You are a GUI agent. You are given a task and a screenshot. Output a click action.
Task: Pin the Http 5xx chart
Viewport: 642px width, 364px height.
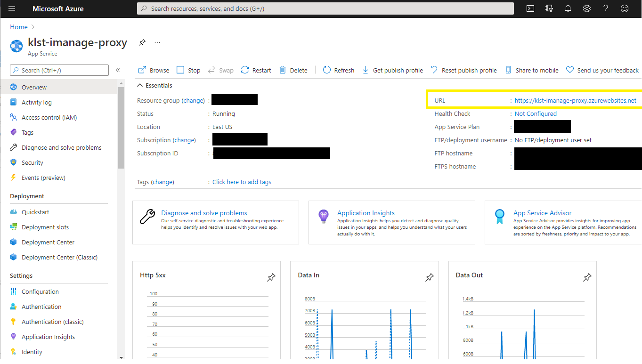(271, 278)
